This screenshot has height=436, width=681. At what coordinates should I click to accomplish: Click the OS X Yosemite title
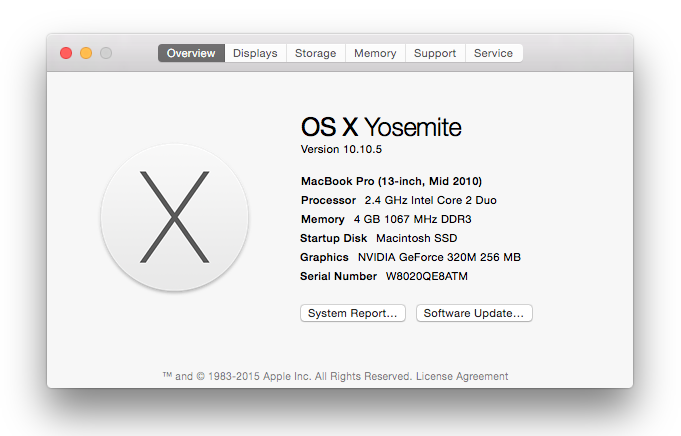click(381, 127)
